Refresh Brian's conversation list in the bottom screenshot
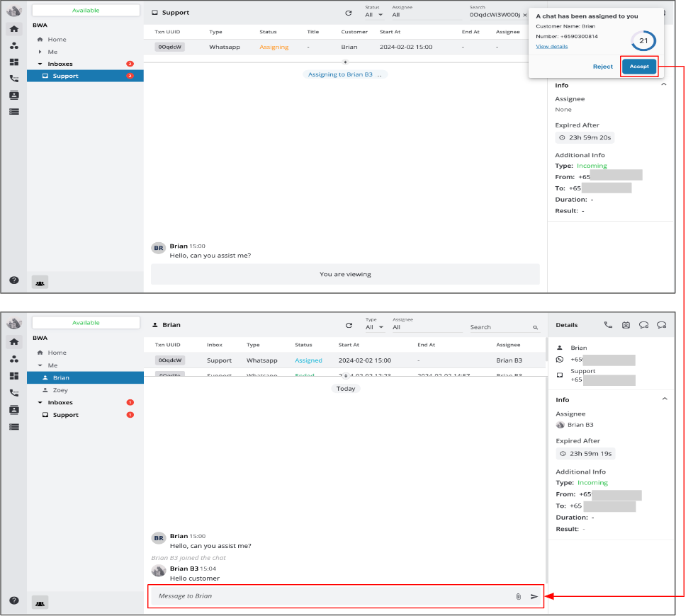Image resolution: width=693 pixels, height=616 pixels. pos(349,326)
